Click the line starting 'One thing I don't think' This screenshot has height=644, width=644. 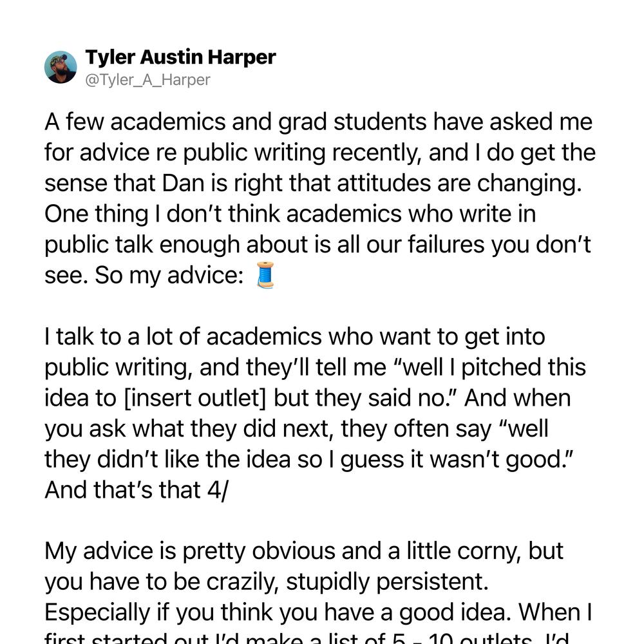click(290, 214)
